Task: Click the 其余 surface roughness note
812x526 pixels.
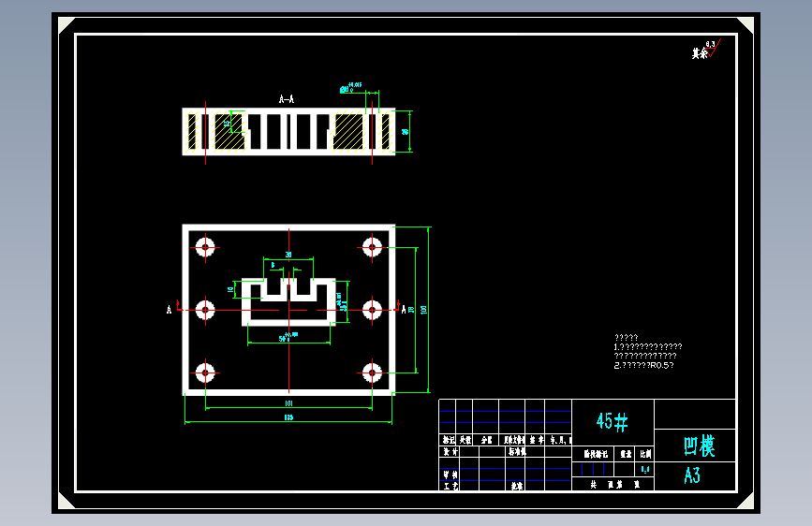Action: [701, 52]
